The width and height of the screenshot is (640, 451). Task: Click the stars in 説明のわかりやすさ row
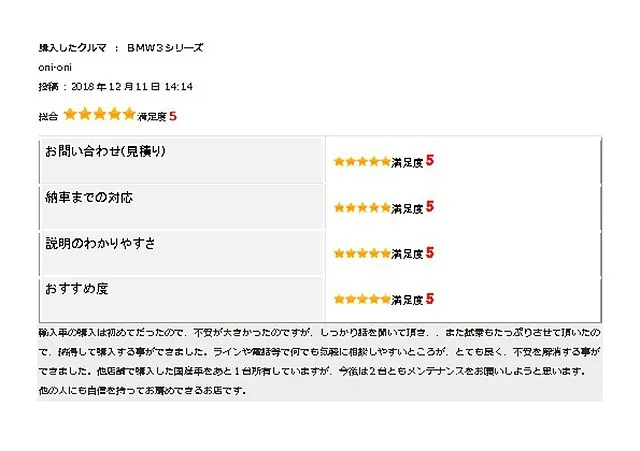point(362,253)
